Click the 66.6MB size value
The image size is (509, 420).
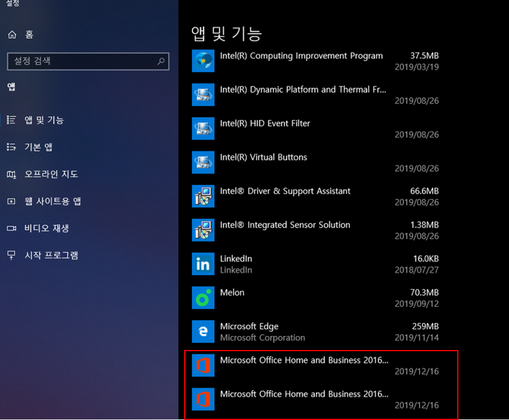coord(424,191)
